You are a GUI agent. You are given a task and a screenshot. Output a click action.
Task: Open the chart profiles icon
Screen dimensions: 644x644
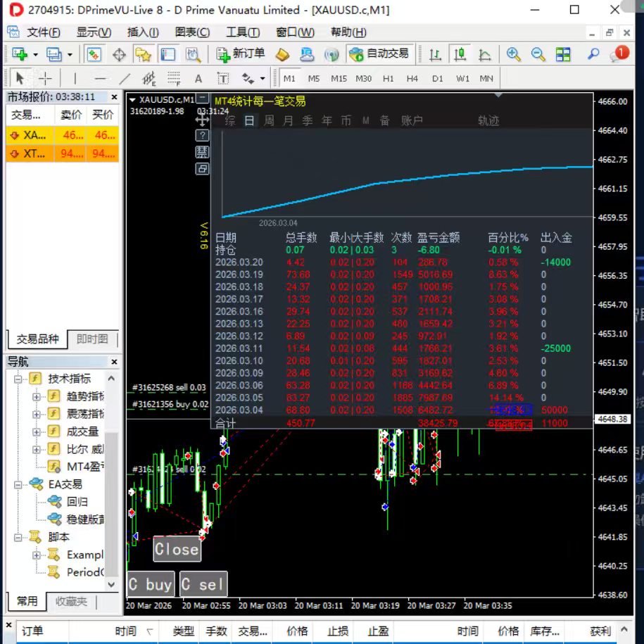click(53, 54)
